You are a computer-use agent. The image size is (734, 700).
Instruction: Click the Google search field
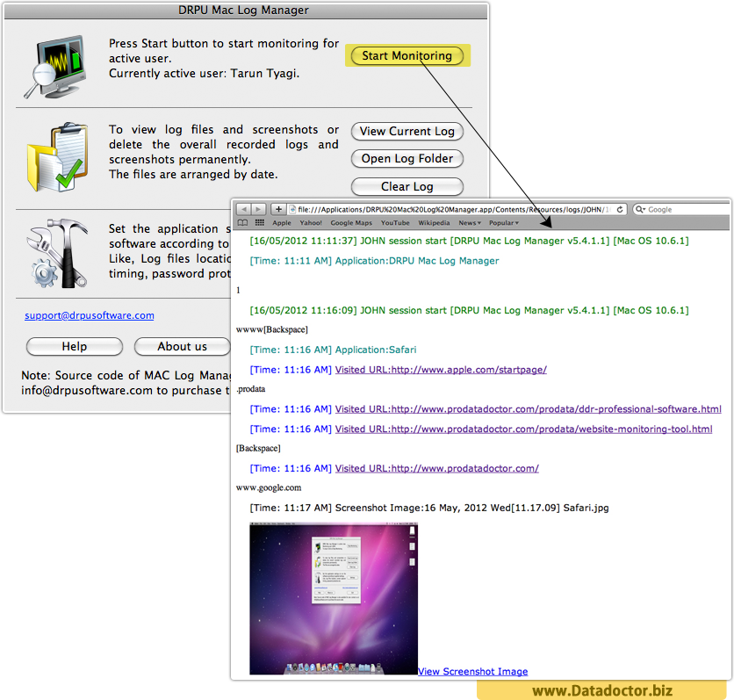coord(683,209)
